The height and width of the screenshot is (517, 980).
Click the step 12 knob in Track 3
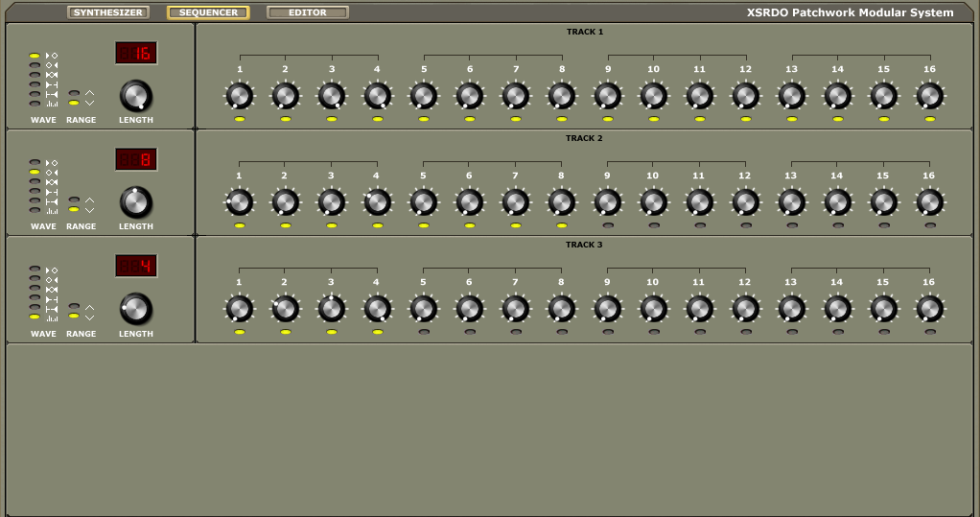[745, 308]
